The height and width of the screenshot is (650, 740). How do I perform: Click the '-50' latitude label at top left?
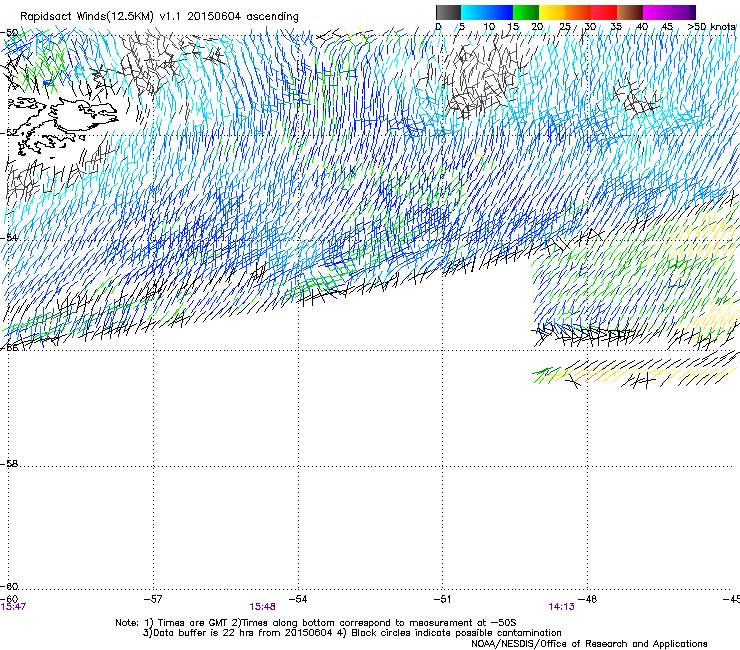coord(9,33)
